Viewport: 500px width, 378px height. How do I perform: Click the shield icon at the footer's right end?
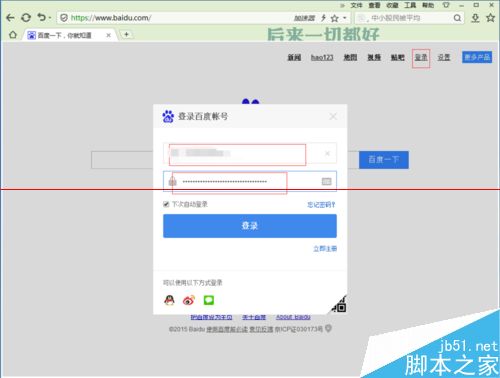pyautogui.click(x=328, y=329)
